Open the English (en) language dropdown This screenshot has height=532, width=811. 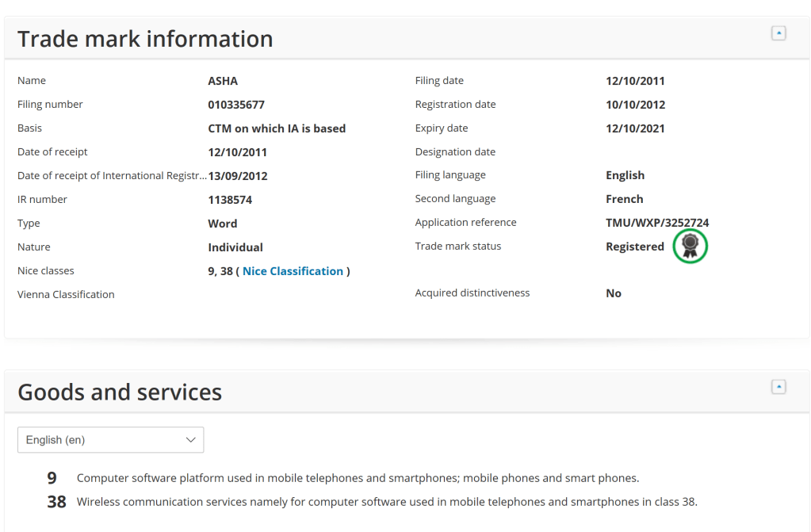click(x=110, y=440)
